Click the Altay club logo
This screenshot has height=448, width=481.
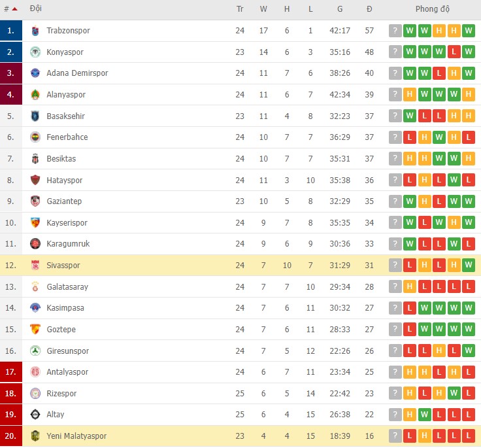[x=35, y=415]
